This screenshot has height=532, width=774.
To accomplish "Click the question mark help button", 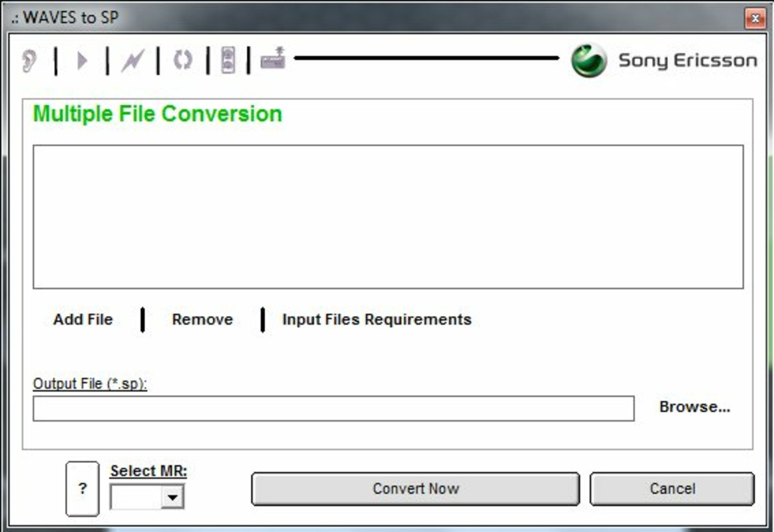I will pos(83,489).
